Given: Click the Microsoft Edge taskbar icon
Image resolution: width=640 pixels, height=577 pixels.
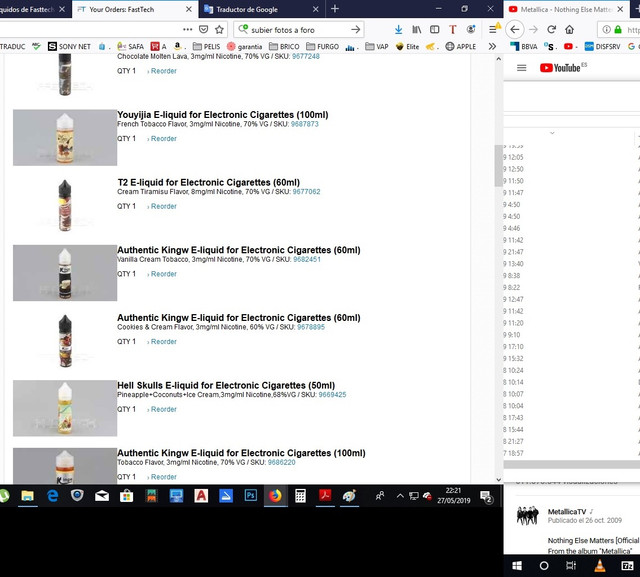Looking at the screenshot, I should [x=52, y=496].
